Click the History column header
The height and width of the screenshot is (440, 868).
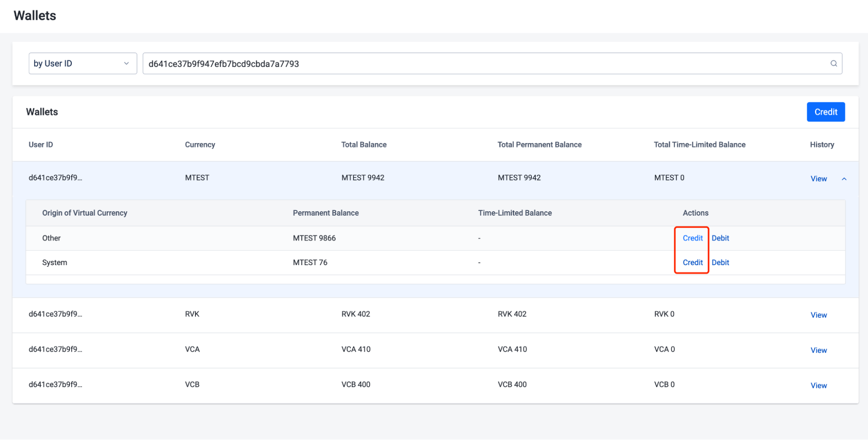tap(822, 145)
